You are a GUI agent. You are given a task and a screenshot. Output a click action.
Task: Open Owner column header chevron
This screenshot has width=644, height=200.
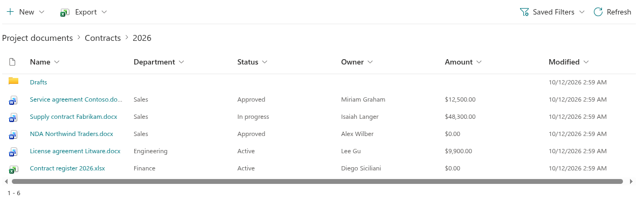[x=370, y=62]
